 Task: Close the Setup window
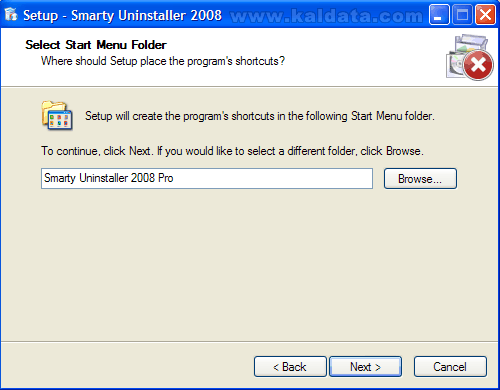(x=485, y=15)
